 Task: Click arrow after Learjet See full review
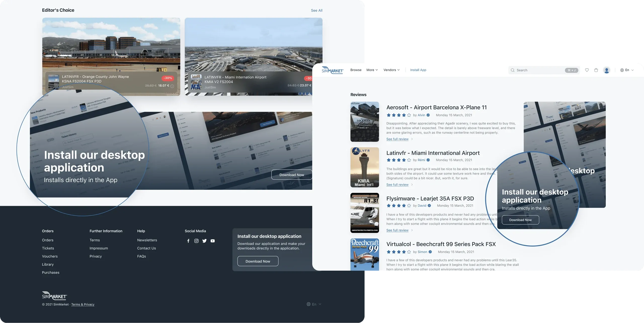coord(412,230)
